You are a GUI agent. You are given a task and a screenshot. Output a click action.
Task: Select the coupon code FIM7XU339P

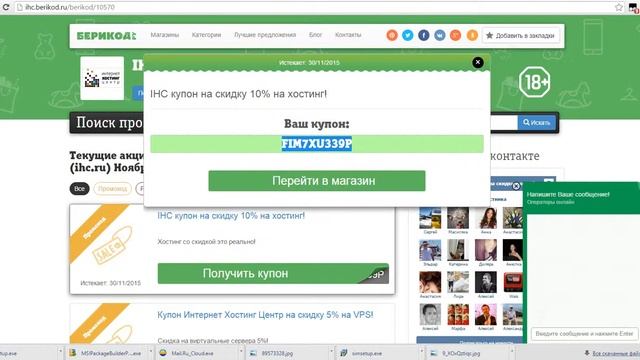(317, 144)
